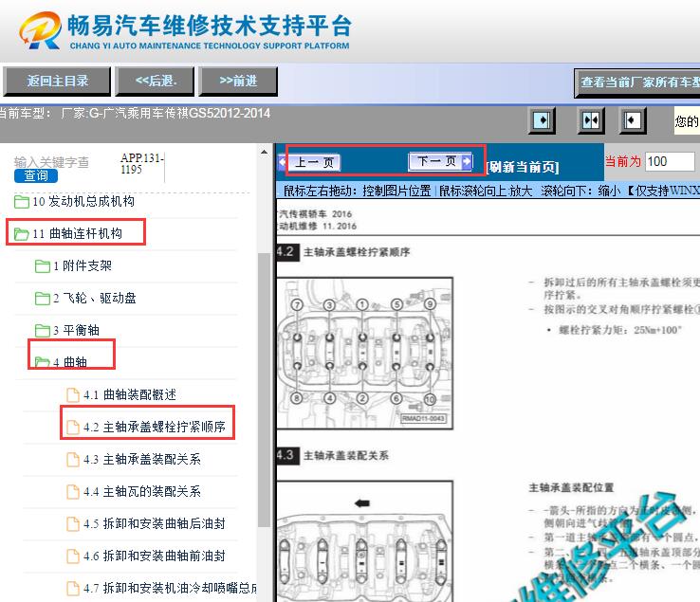Image resolution: width=700 pixels, height=602 pixels.
Task: Click the bolt tightening sequence diagram
Action: [x=365, y=354]
